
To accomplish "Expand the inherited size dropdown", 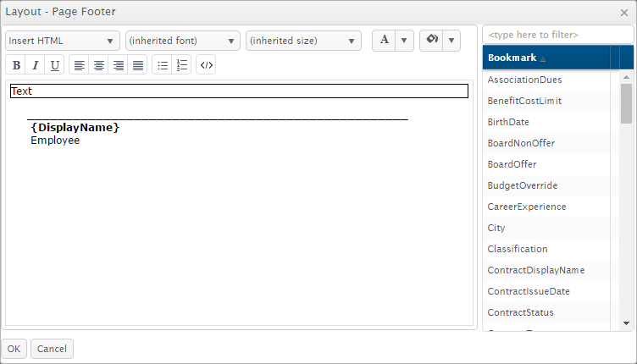I will (x=303, y=41).
